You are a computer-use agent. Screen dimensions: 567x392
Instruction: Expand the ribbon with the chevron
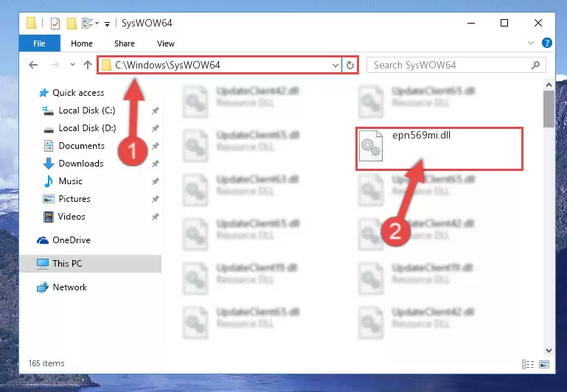pos(530,43)
